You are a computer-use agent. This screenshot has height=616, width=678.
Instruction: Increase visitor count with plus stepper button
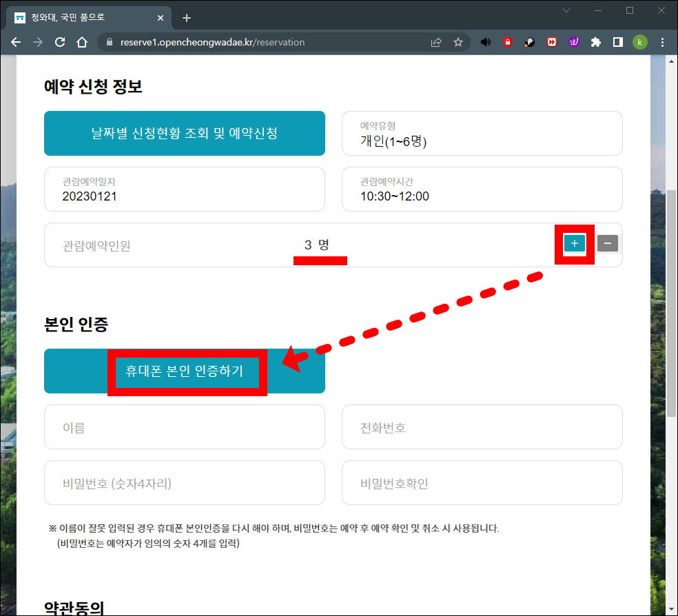pos(574,243)
